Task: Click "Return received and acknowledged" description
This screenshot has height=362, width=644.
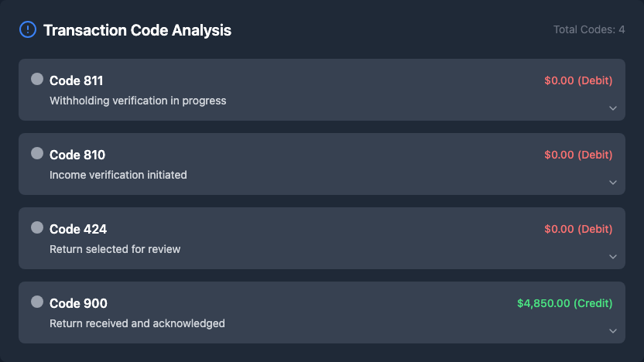Action: point(137,323)
